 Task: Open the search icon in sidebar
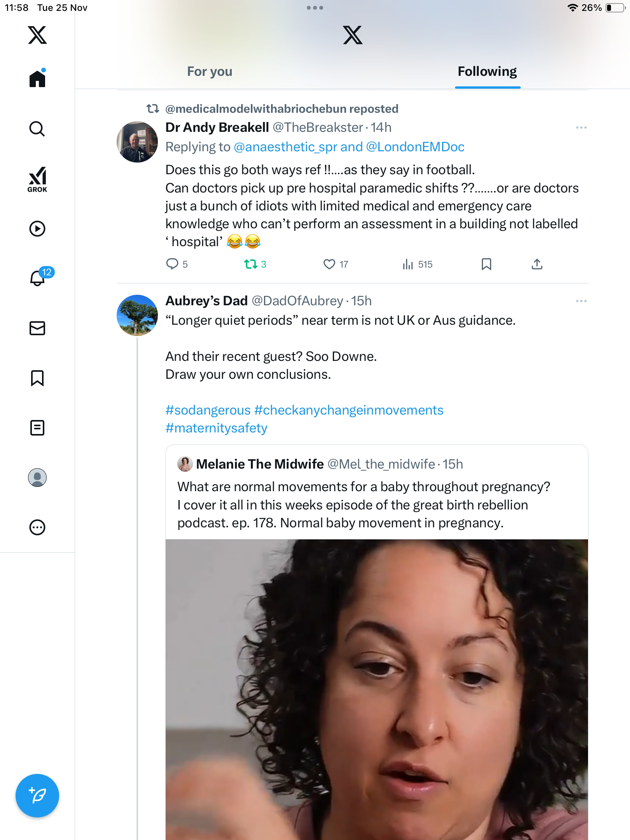coord(37,129)
